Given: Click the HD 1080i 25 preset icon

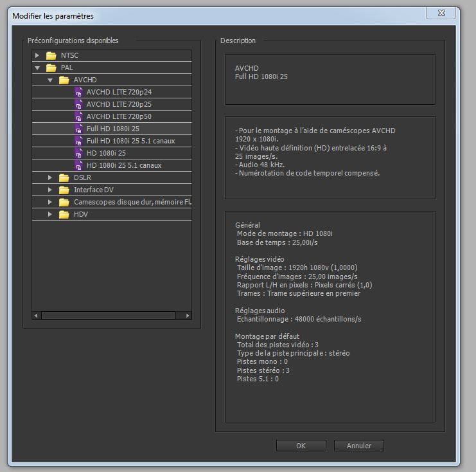Looking at the screenshot, I should point(78,153).
